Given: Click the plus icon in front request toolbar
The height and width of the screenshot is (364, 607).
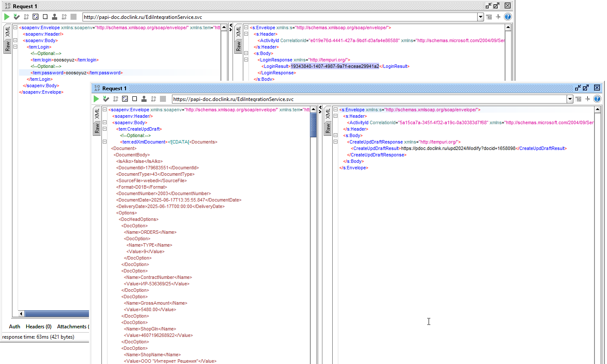Looking at the screenshot, I should (x=588, y=99).
